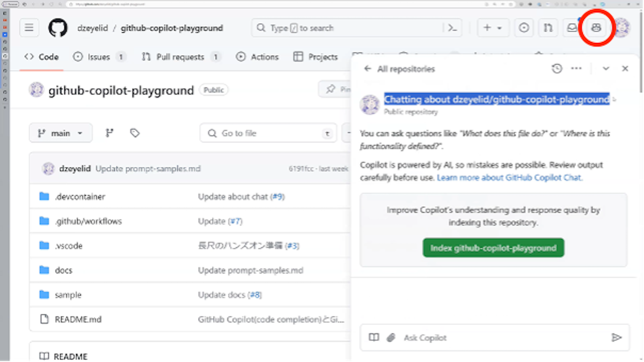This screenshot has width=644, height=362.
Task: Click the Index github-copilot-playground button
Action: pyautogui.click(x=493, y=248)
